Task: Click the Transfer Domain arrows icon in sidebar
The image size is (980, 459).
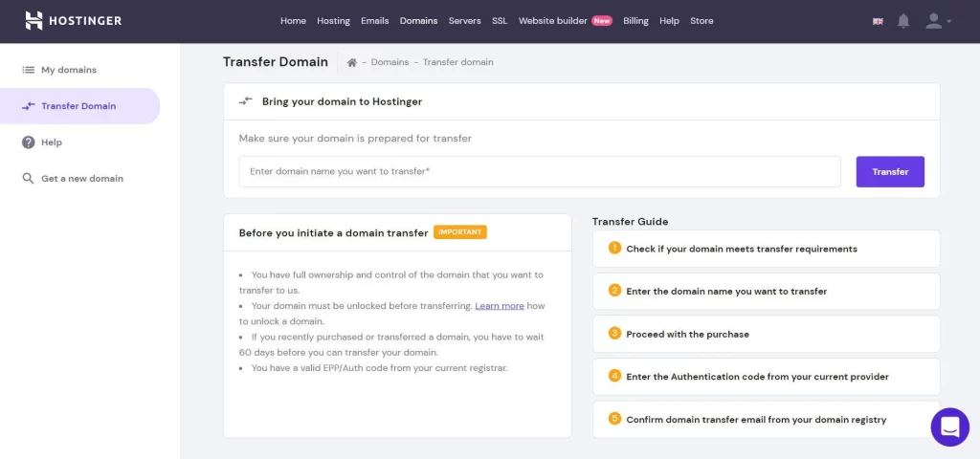Action: tap(28, 106)
